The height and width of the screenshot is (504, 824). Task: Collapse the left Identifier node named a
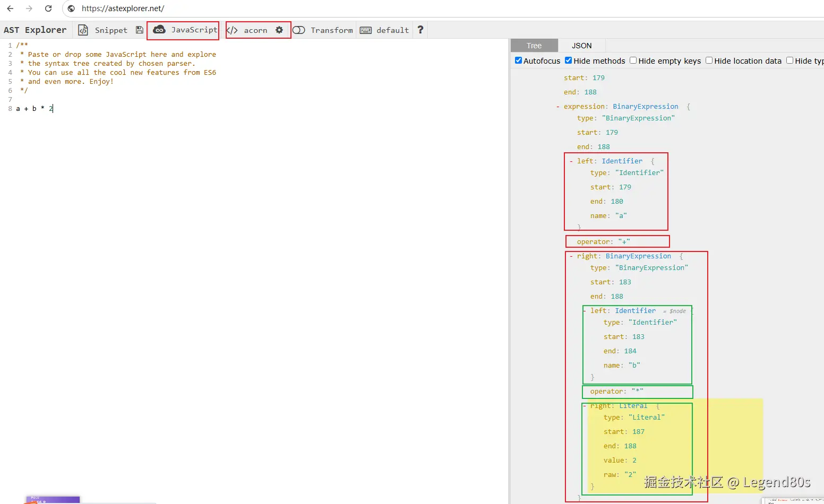click(x=571, y=161)
